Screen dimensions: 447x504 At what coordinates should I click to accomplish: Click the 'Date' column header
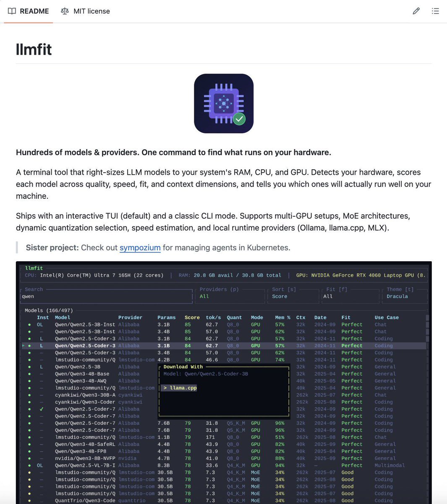tap(320, 318)
